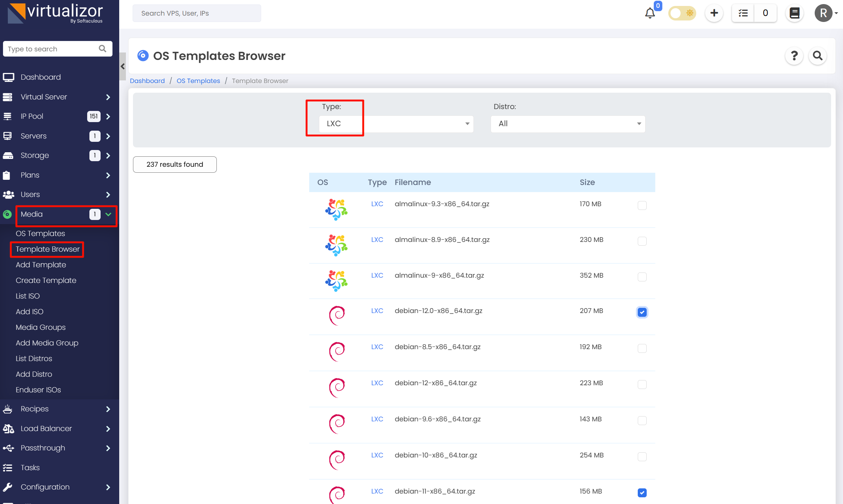Open the notifications bell icon
843x504 pixels.
(x=650, y=13)
